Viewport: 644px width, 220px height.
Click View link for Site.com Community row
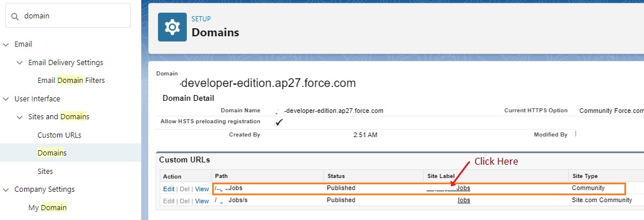click(x=202, y=201)
